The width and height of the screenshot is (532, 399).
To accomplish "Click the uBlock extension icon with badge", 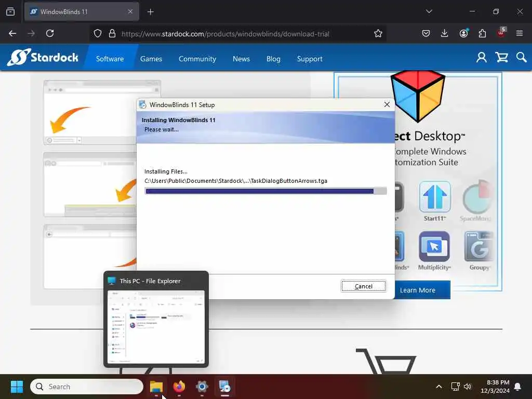I will pyautogui.click(x=501, y=33).
